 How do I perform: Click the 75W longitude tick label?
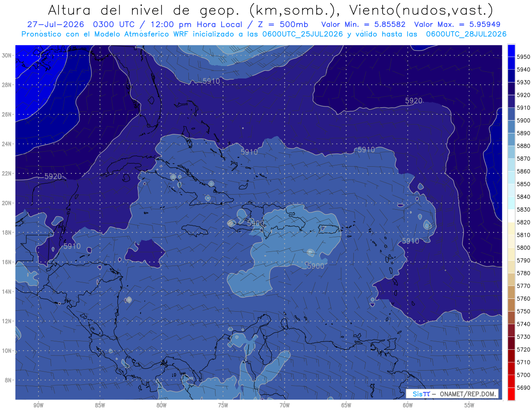[223, 405]
